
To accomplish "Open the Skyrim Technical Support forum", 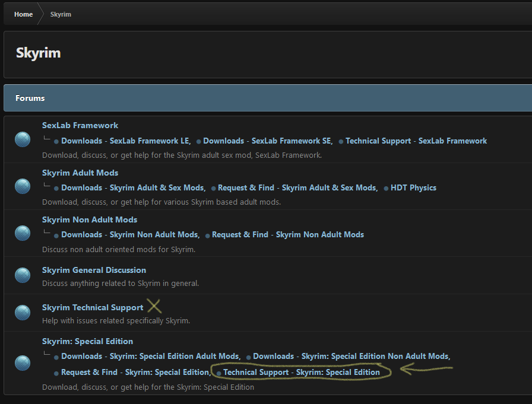I will pos(93,307).
